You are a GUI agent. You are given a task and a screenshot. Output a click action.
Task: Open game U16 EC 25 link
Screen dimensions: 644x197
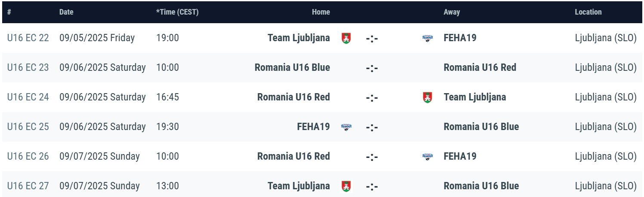click(x=28, y=127)
